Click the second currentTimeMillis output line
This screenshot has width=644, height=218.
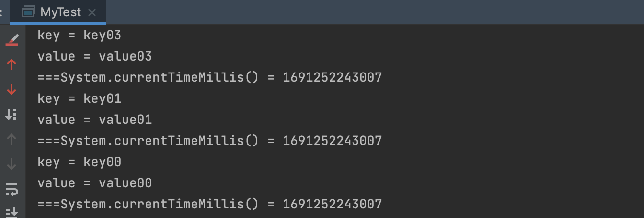pyautogui.click(x=210, y=141)
